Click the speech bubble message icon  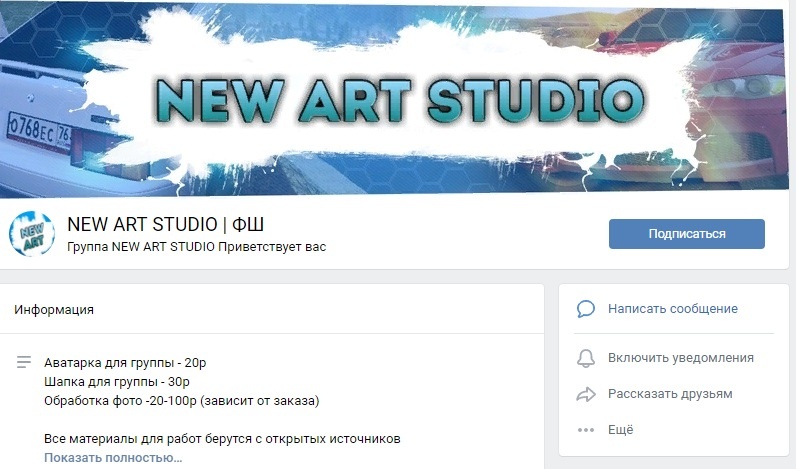[585, 309]
